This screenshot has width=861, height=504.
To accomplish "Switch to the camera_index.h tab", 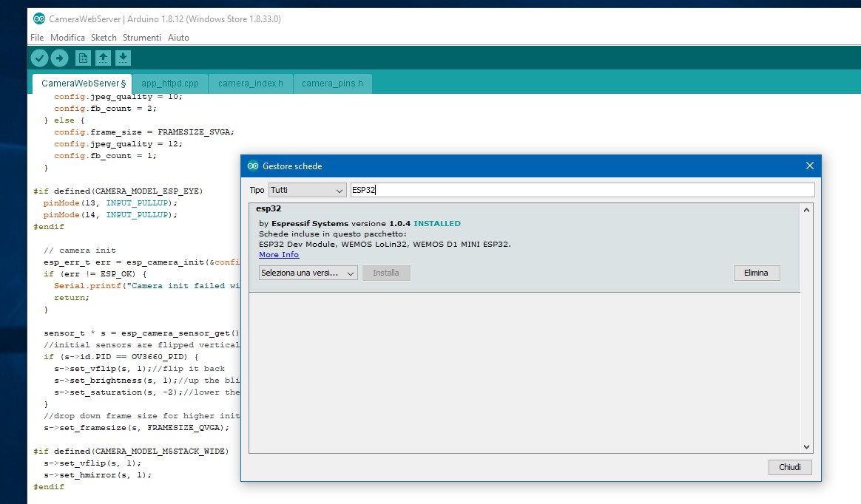I will click(x=251, y=84).
